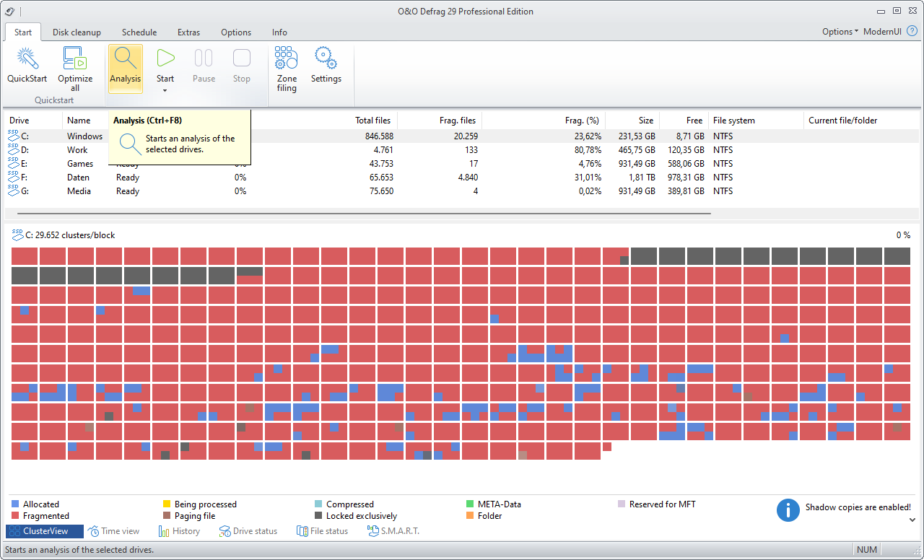Start drive Analysis with magnifier icon
This screenshot has width=924, height=560.
click(x=126, y=69)
